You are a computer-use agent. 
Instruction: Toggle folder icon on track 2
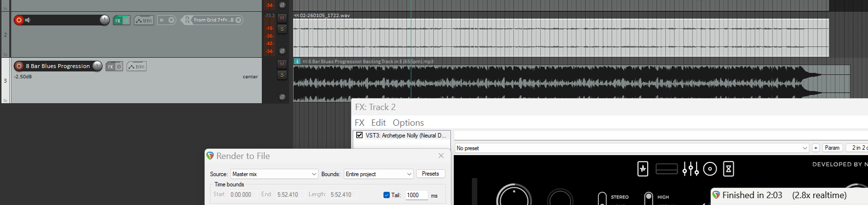pos(5,54)
